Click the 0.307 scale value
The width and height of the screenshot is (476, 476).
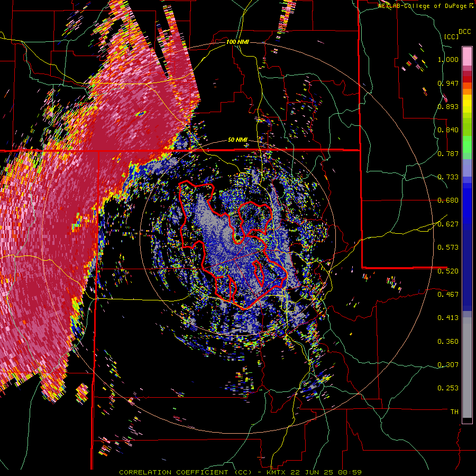(448, 365)
